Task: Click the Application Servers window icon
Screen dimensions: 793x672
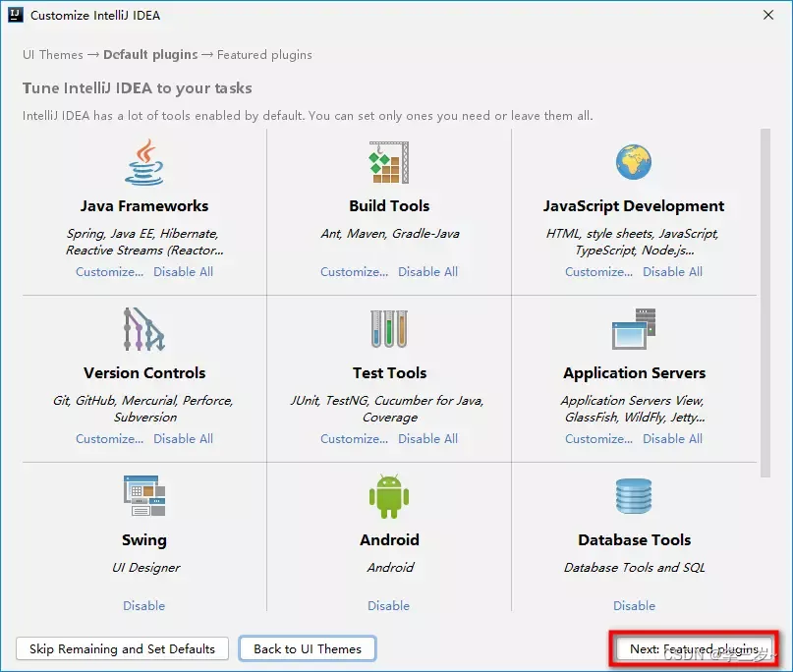Action: (634, 329)
